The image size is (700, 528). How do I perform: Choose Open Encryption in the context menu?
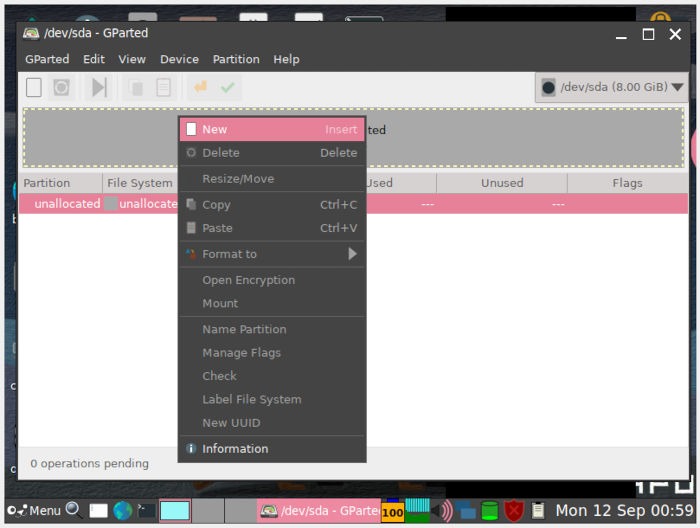click(x=272, y=280)
